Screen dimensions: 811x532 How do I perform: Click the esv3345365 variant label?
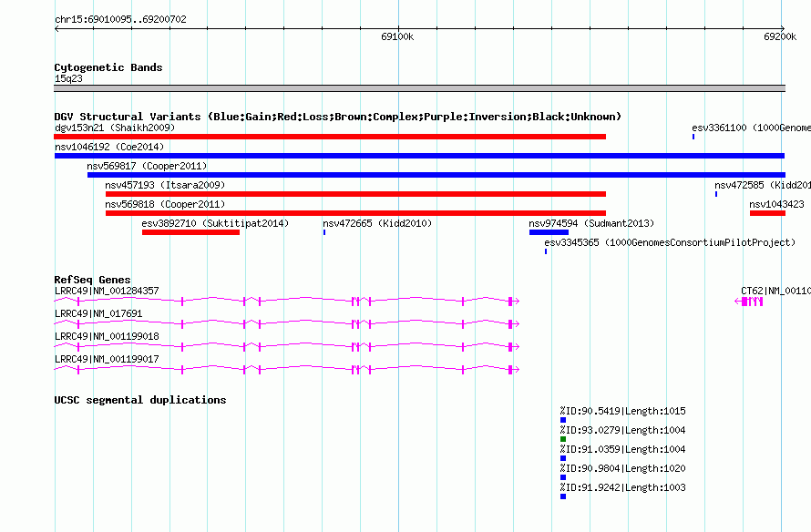click(x=670, y=242)
